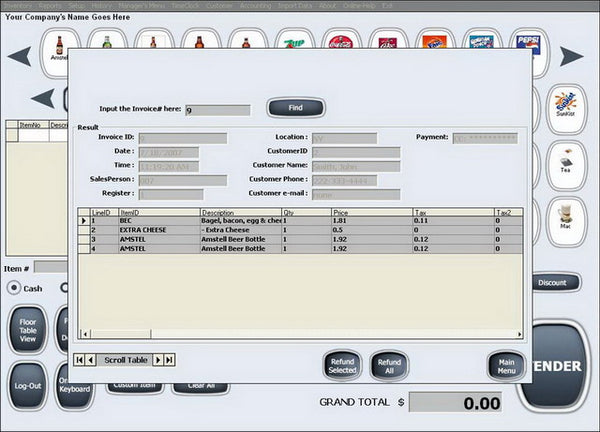Click the Item # input field
This screenshot has width=600, height=432.
[x=51, y=267]
